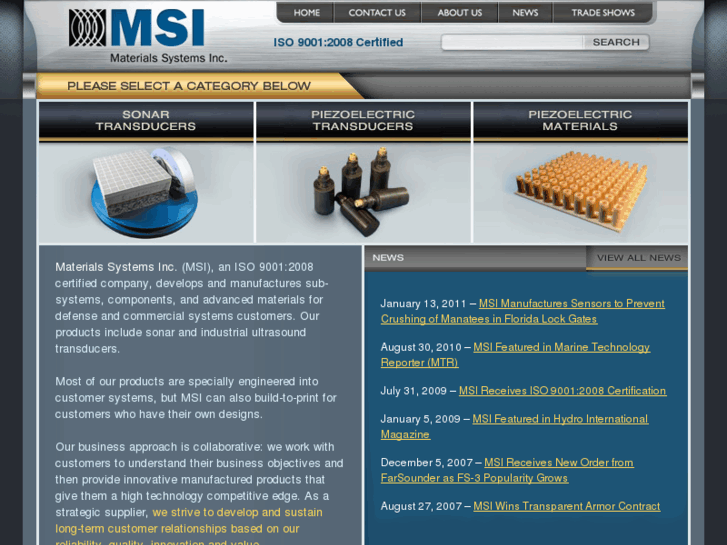Click the View All News button
This screenshot has width=727, height=545.
coord(638,258)
